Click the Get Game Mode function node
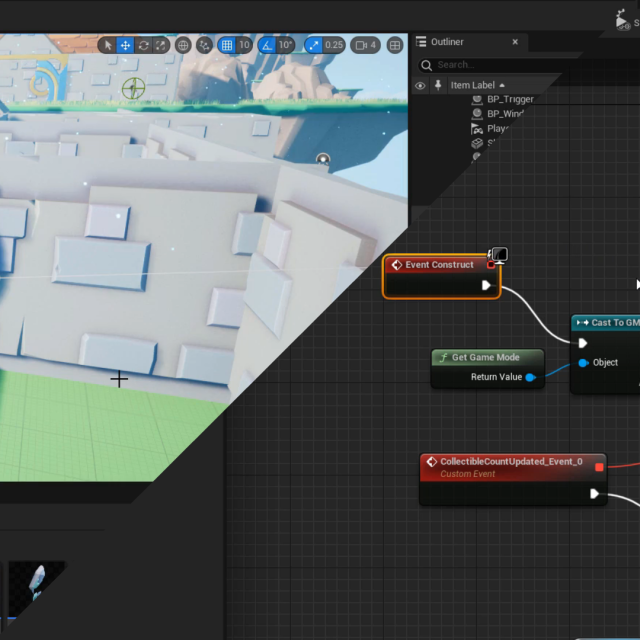This screenshot has height=640, width=640. tap(487, 358)
